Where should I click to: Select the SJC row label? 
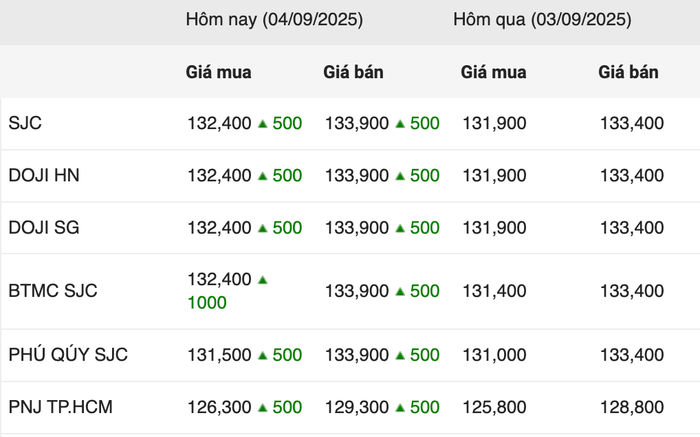pos(25,123)
